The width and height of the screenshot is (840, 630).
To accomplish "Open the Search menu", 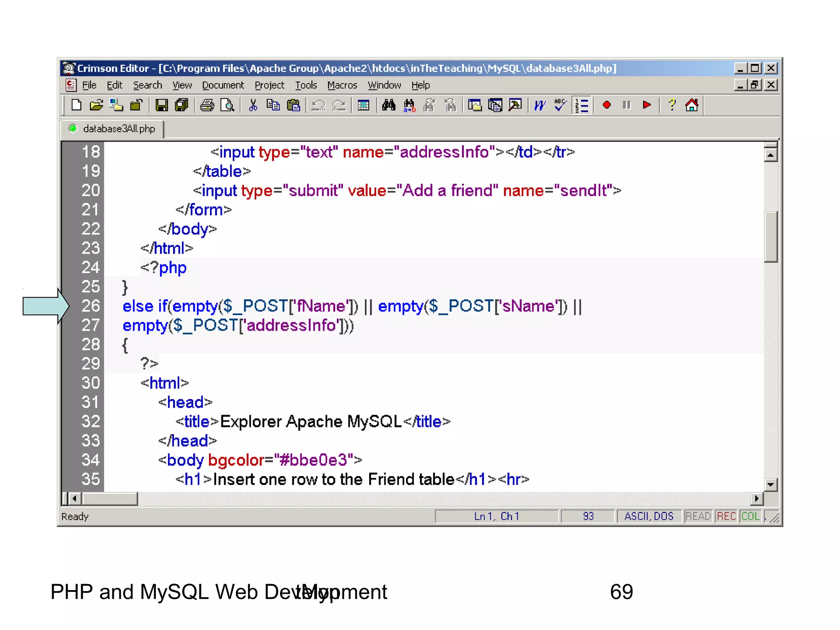I will pyautogui.click(x=148, y=85).
